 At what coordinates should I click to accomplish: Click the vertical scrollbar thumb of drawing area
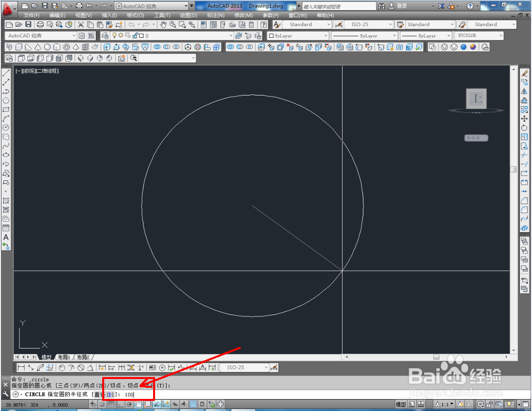[513, 169]
